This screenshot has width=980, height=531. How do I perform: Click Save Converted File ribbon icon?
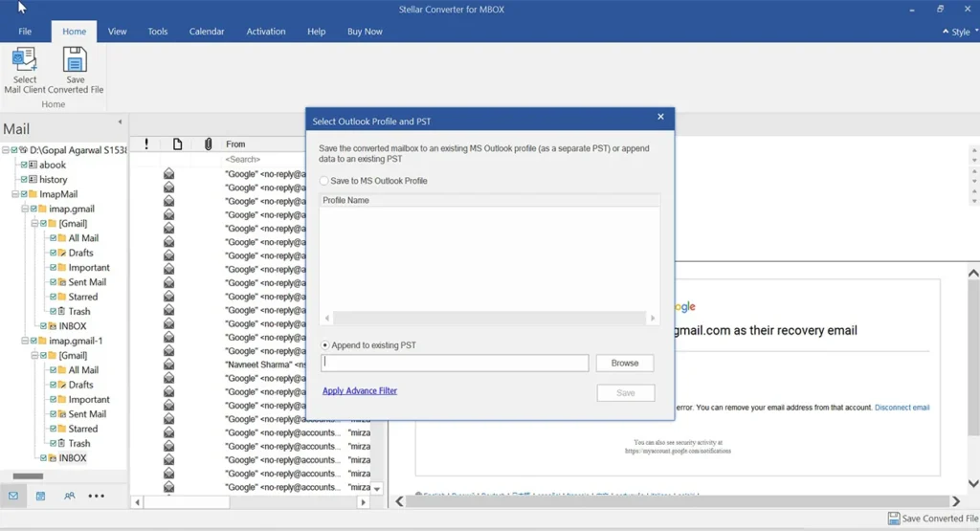pos(75,60)
